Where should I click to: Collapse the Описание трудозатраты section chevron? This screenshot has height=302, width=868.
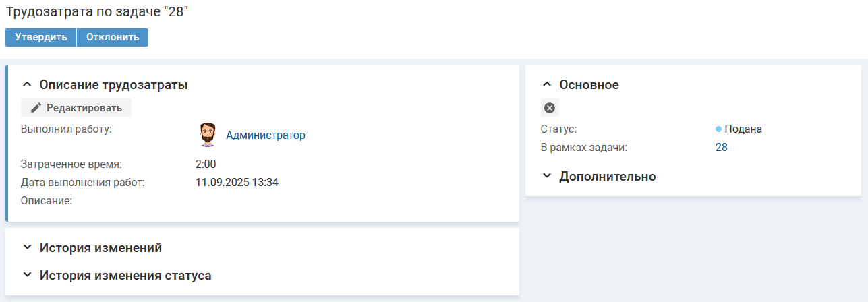27,85
